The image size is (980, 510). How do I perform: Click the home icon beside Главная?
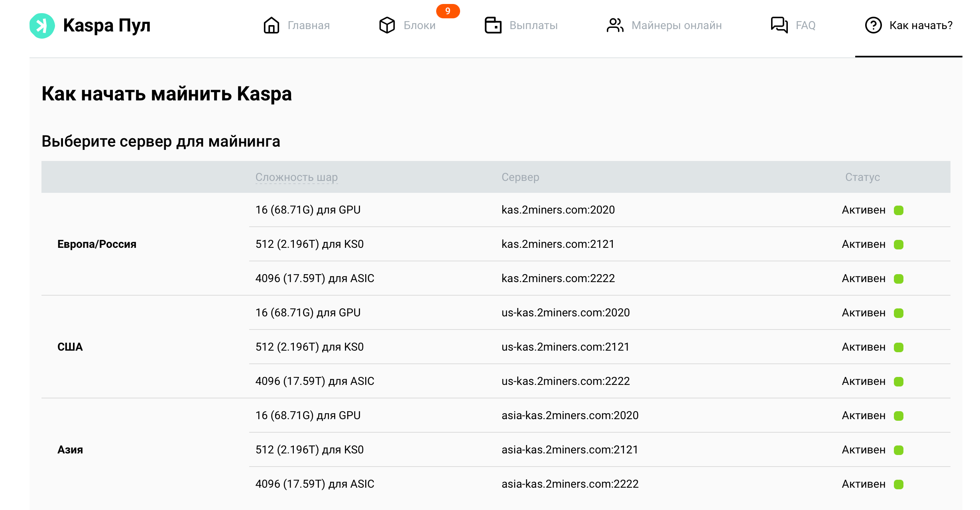(x=272, y=25)
